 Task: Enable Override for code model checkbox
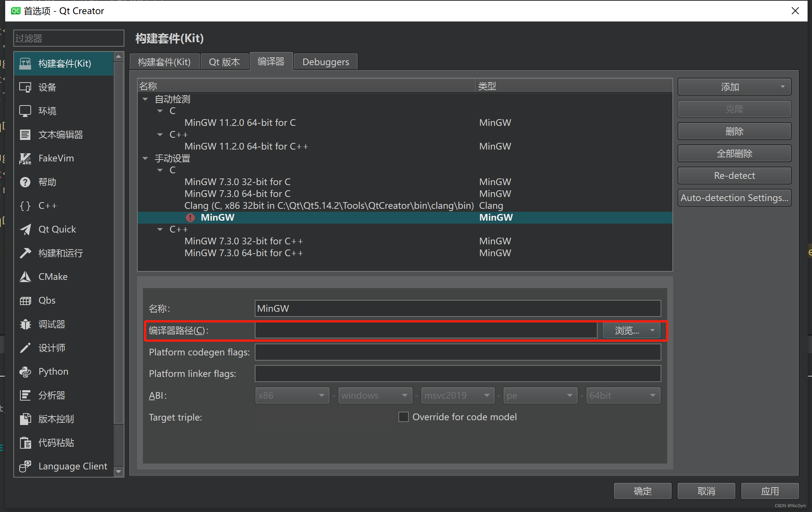403,417
